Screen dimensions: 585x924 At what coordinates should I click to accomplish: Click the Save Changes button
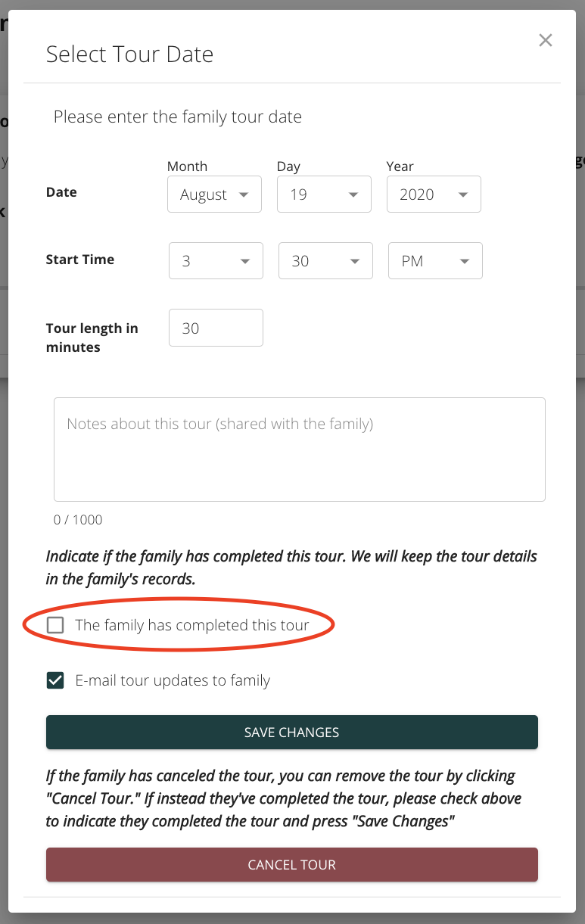[292, 733]
